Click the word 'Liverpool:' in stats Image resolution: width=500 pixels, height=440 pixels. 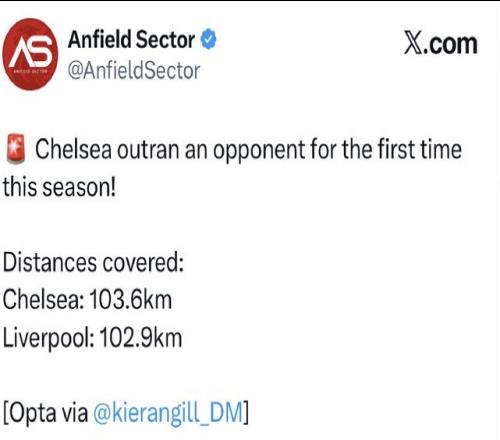click(49, 338)
